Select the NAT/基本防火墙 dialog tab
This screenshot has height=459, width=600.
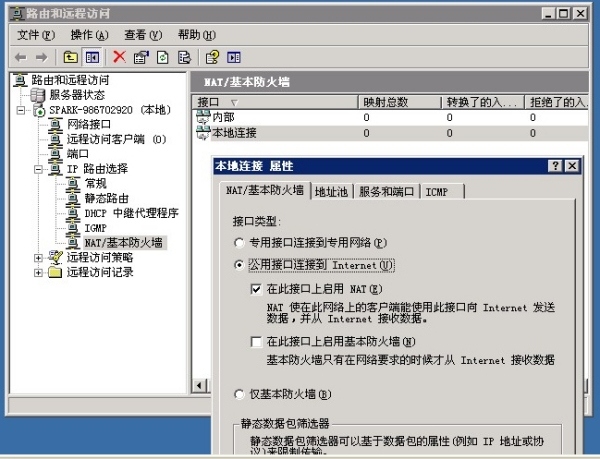click(x=265, y=190)
